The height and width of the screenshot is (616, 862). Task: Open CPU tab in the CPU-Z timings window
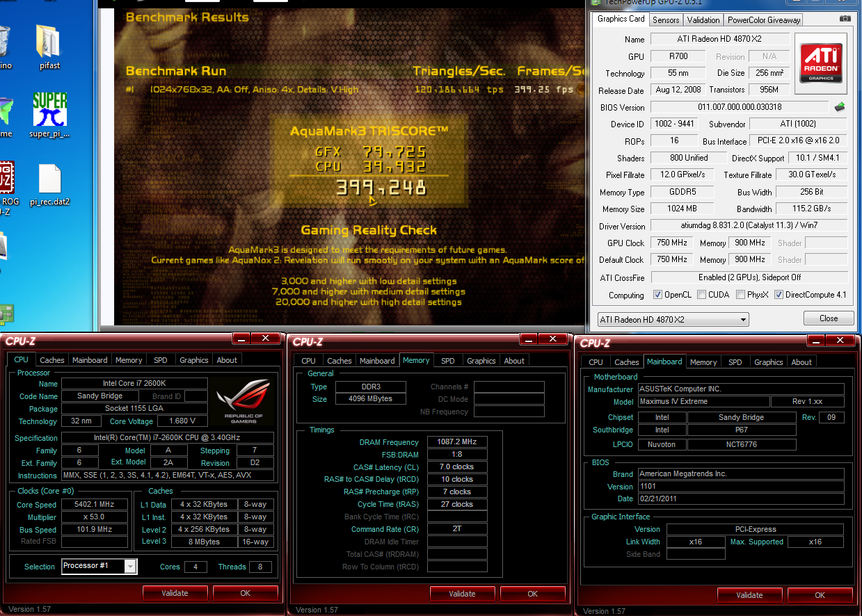pos(308,361)
